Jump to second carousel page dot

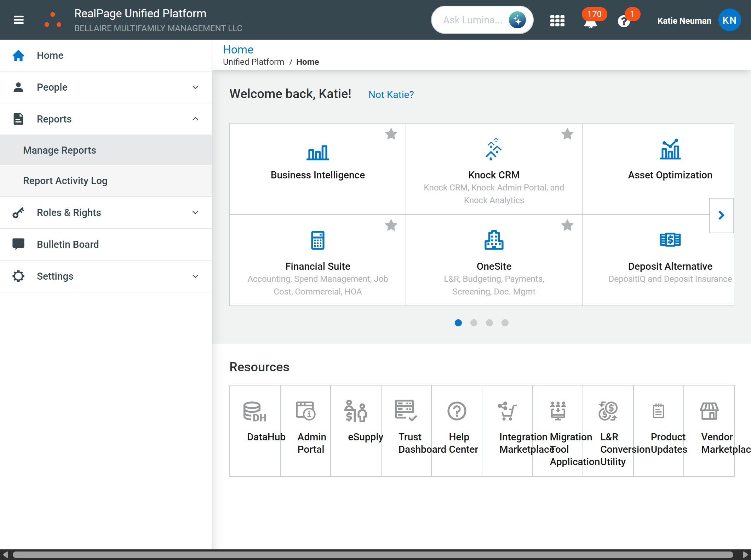point(474,323)
